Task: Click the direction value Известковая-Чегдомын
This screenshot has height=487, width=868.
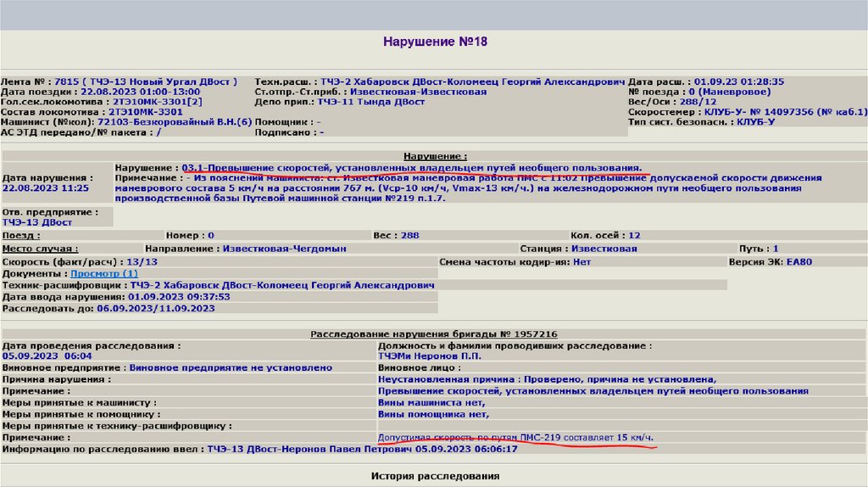Action: pyautogui.click(x=284, y=249)
